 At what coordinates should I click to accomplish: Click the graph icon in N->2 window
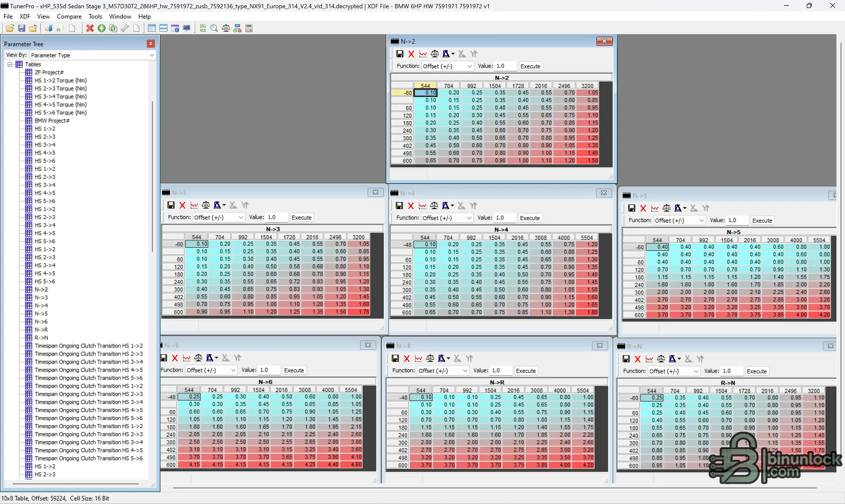(423, 54)
